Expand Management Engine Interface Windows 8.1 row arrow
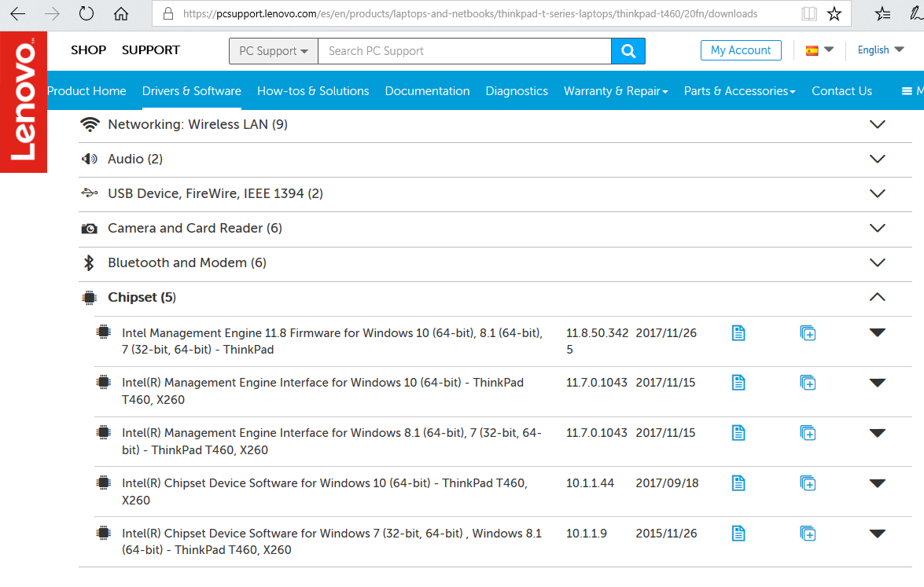This screenshot has height=587, width=924. coord(878,433)
